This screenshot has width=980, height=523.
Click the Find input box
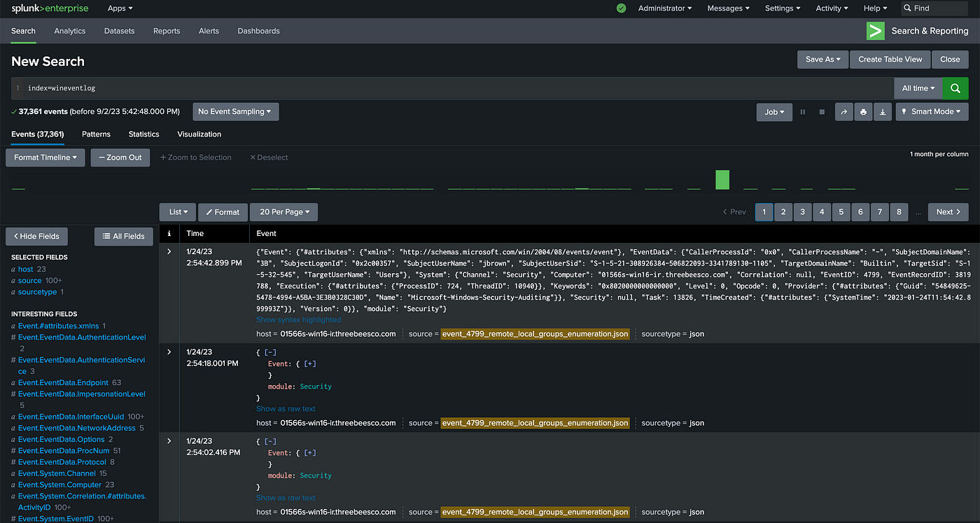click(935, 8)
